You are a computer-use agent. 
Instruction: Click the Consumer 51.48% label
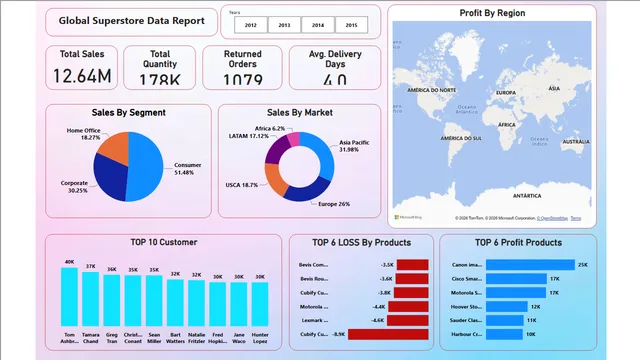pyautogui.click(x=187, y=169)
